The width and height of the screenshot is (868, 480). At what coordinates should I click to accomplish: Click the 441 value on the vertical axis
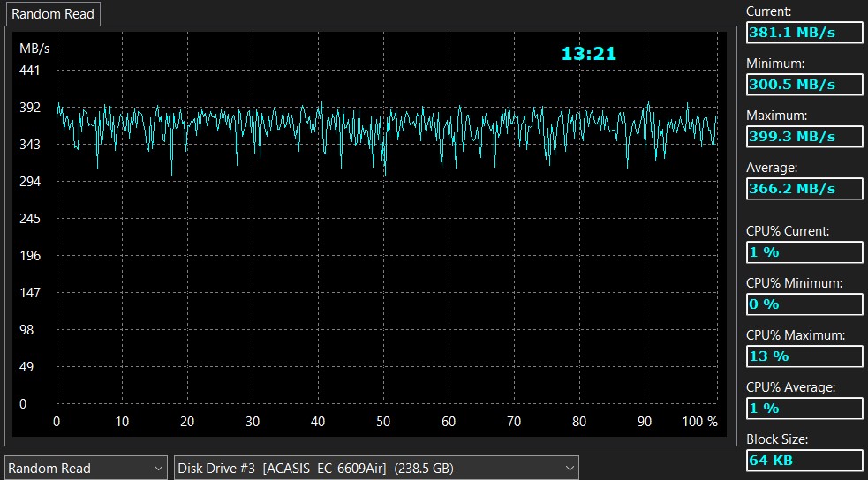pos(29,71)
